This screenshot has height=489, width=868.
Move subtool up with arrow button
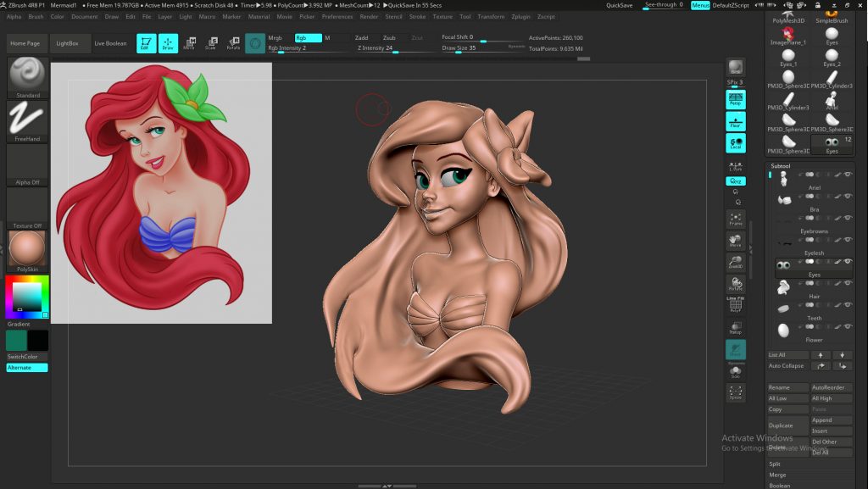point(821,355)
